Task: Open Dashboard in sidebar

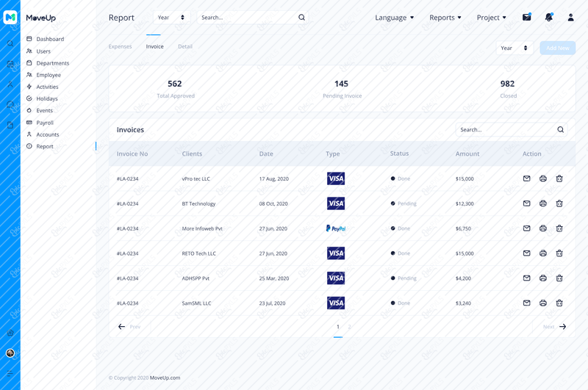Action: pos(46,39)
